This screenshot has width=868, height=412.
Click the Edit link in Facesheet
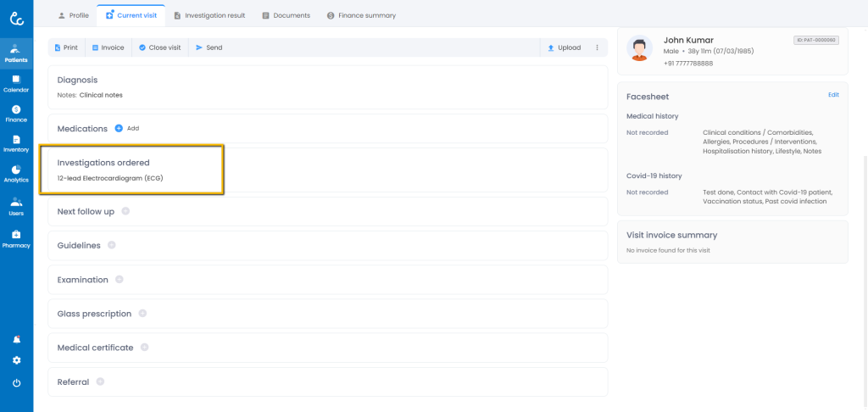click(833, 95)
